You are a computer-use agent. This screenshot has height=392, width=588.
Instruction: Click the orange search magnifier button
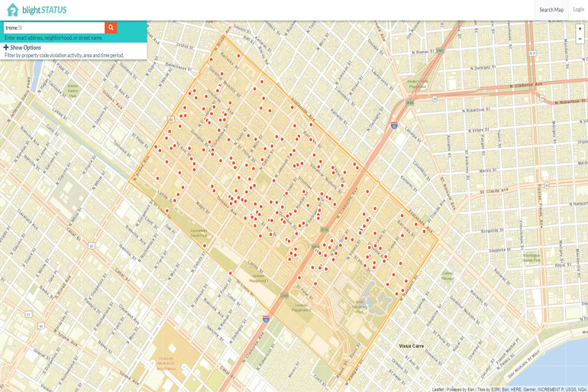coord(111,28)
